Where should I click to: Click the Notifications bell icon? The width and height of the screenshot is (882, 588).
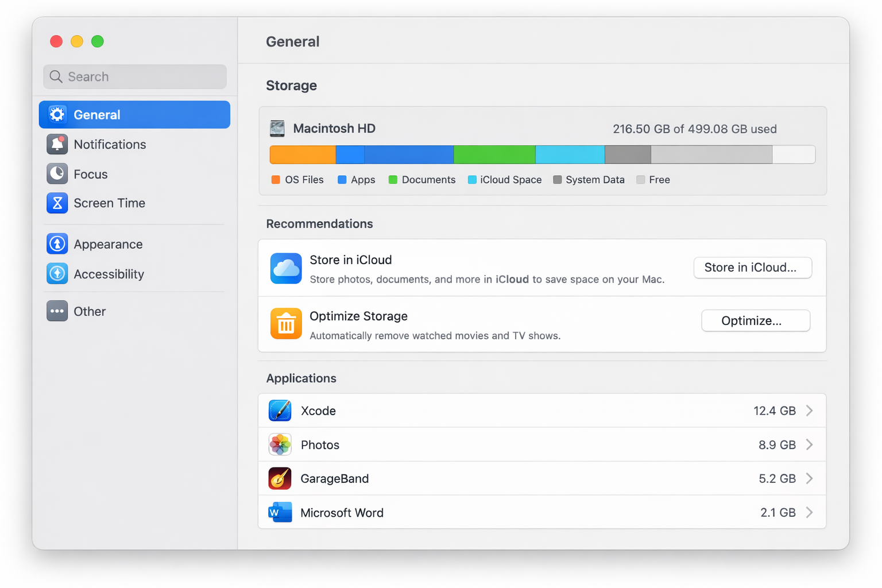57,144
